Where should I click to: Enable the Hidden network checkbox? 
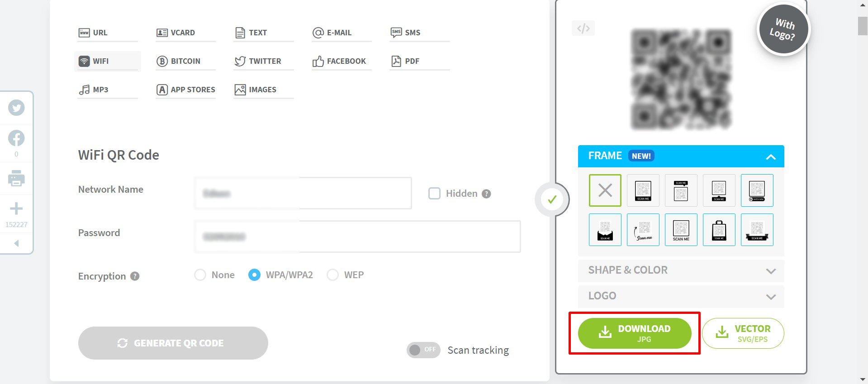pyautogui.click(x=434, y=194)
